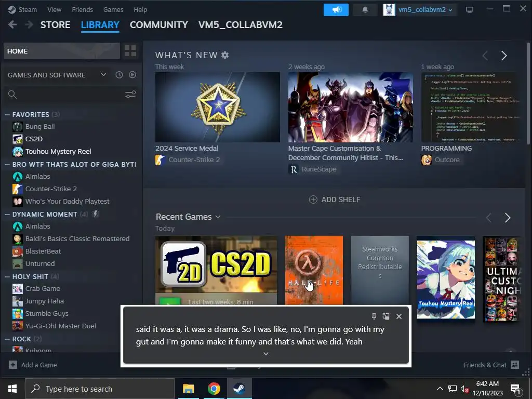Enter Big Picture mode via monitor icon
This screenshot has height=399, width=532.
coord(470,10)
